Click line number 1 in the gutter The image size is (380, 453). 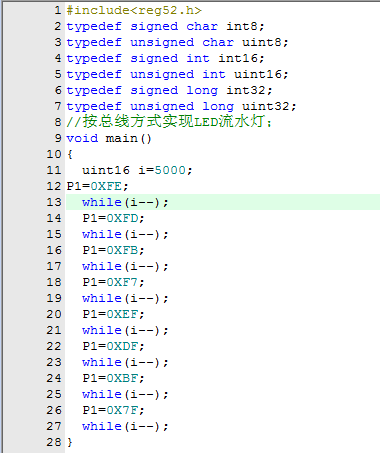pos(58,10)
